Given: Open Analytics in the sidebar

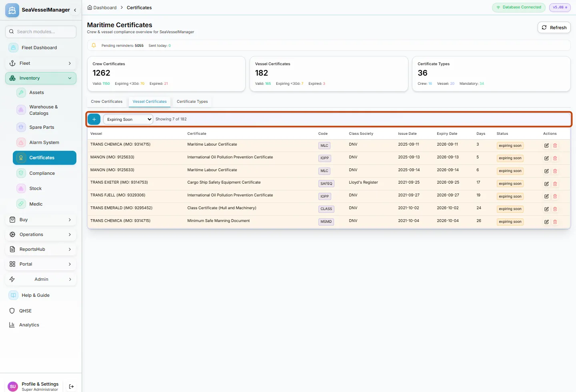Looking at the screenshot, I should 41,325.
